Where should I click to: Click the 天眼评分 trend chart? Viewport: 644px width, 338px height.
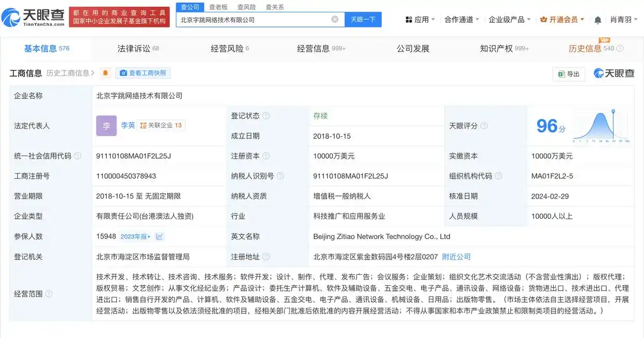601,124
